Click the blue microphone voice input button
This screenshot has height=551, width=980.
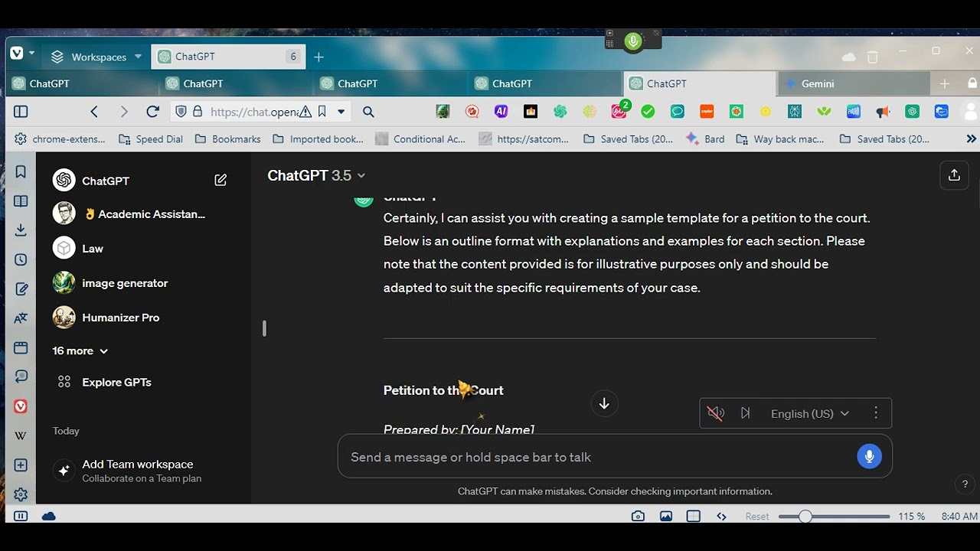[869, 457]
